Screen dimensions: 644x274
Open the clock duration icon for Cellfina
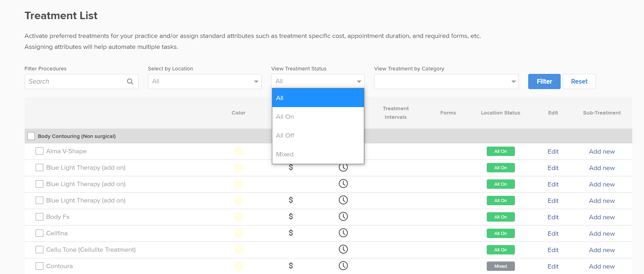tap(343, 233)
